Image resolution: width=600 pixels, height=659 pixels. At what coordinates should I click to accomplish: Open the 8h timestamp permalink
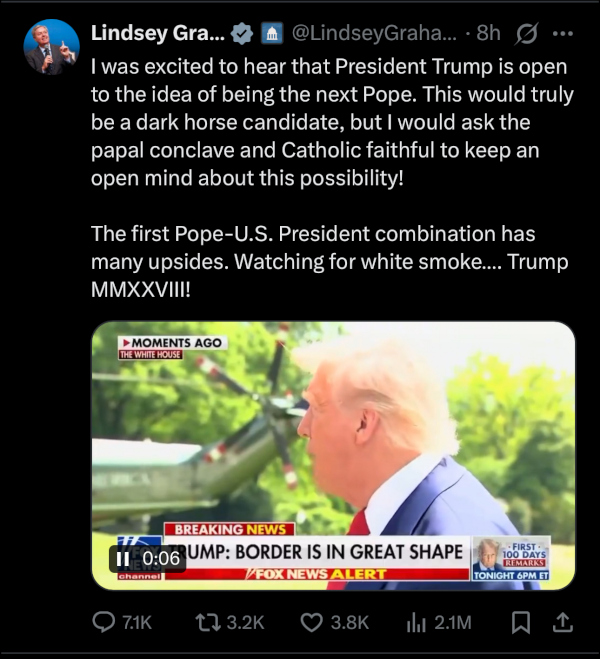488,33
